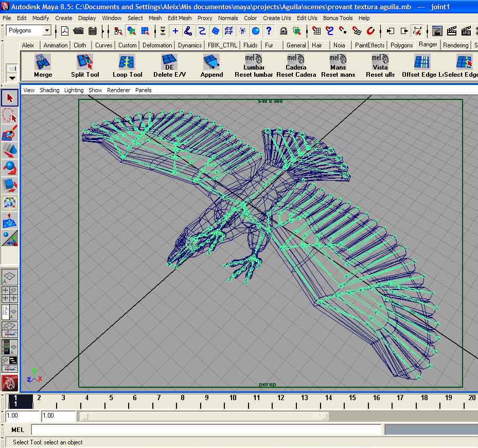478x448 pixels.
Task: Click the Split Tool shelf button
Action: pyautogui.click(x=85, y=65)
